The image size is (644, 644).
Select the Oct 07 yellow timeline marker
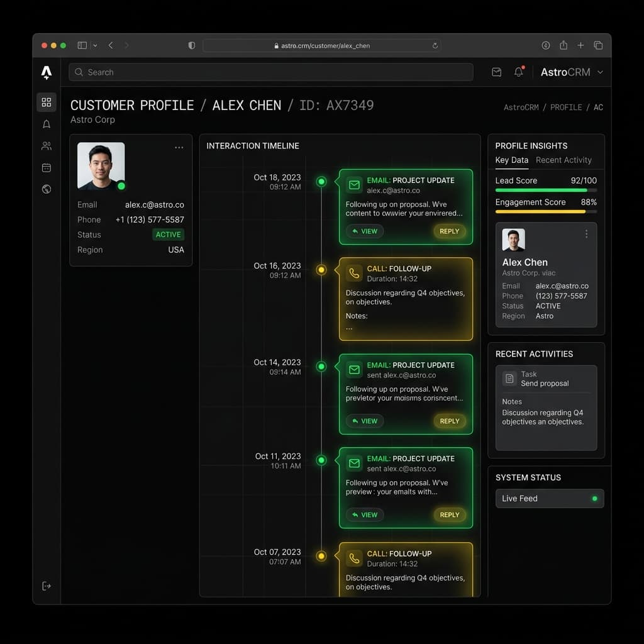click(321, 556)
